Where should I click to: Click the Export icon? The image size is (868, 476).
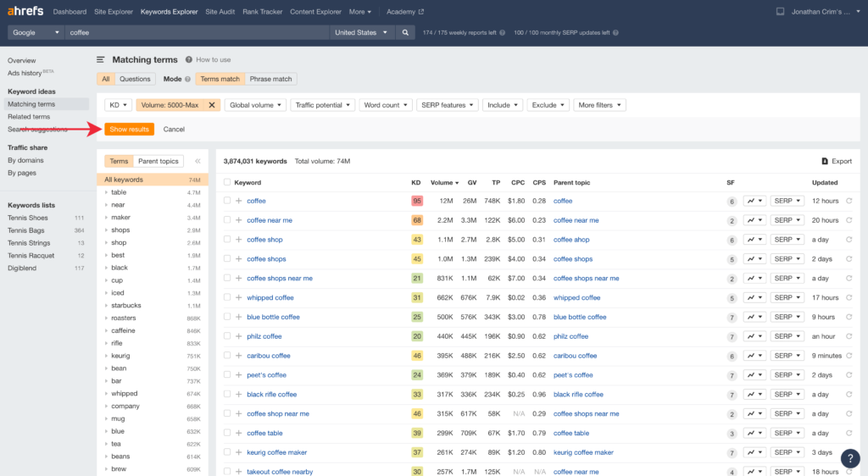pos(825,162)
